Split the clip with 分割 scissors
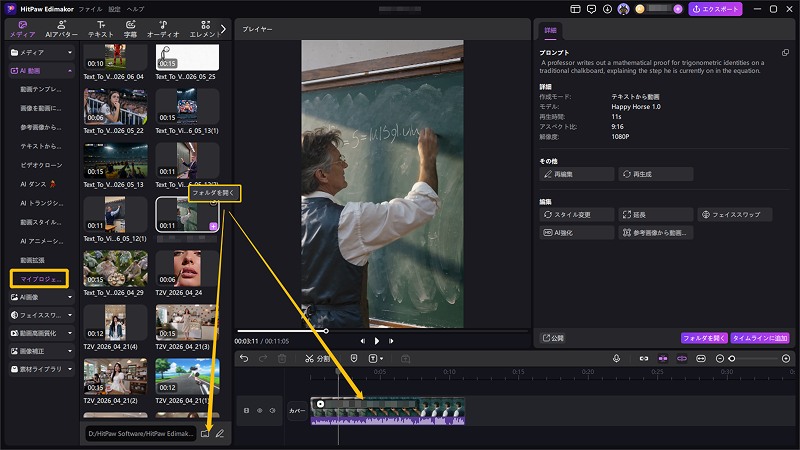Image resolution: width=800 pixels, height=450 pixels. pyautogui.click(x=317, y=359)
